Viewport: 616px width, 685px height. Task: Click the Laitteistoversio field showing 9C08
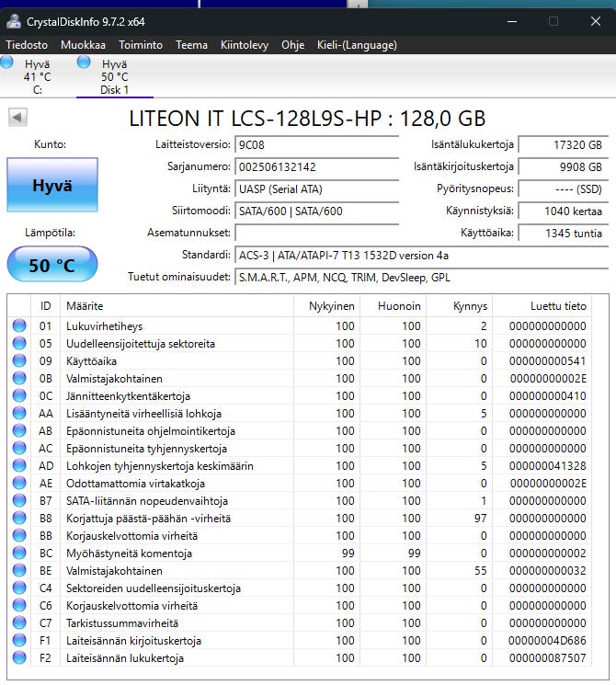[317, 144]
